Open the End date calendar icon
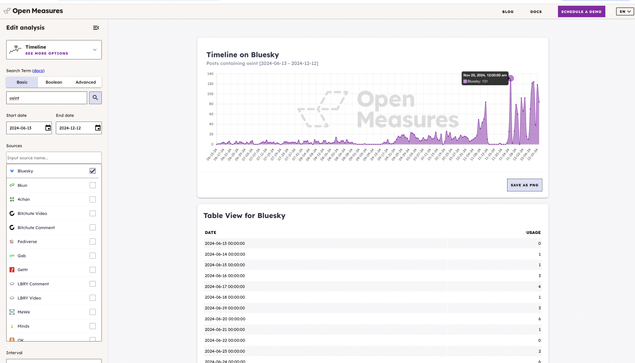 click(x=98, y=128)
